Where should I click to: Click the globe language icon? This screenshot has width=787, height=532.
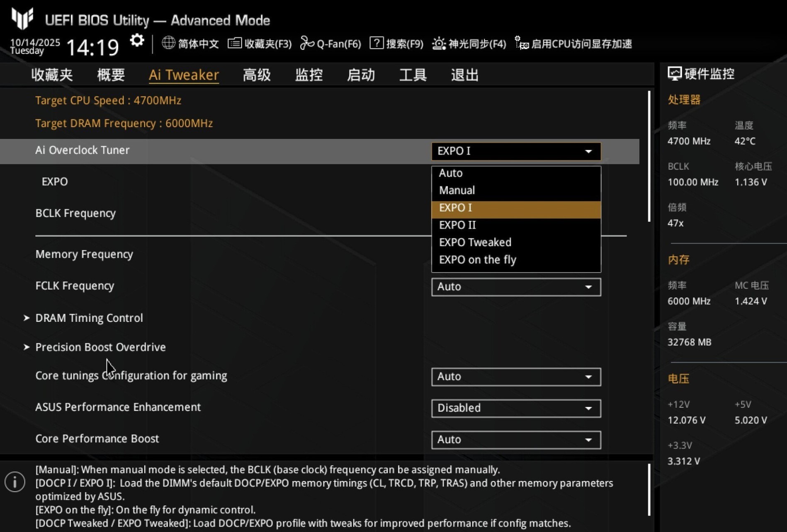point(168,43)
